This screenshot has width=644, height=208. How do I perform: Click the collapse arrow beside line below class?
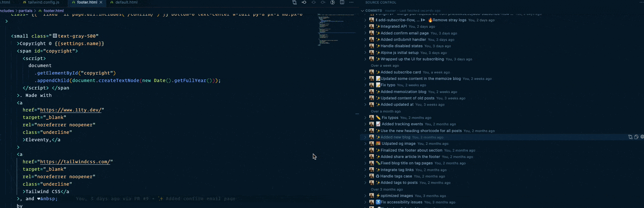coord(6,21)
